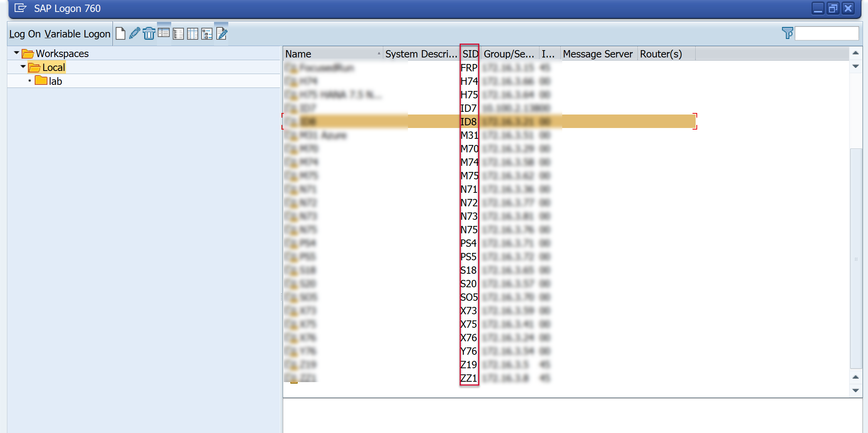Image resolution: width=868 pixels, height=433 pixels.
Task: Click the table columns view icon
Action: click(192, 34)
